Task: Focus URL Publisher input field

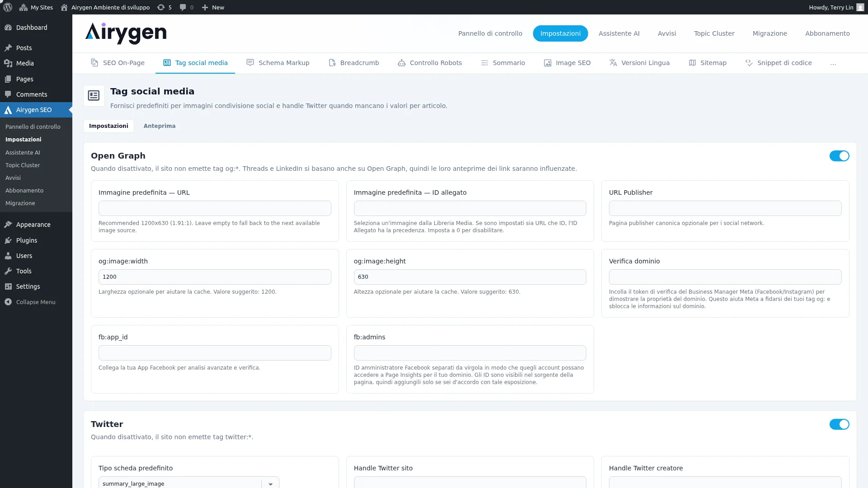Action: pyautogui.click(x=725, y=208)
